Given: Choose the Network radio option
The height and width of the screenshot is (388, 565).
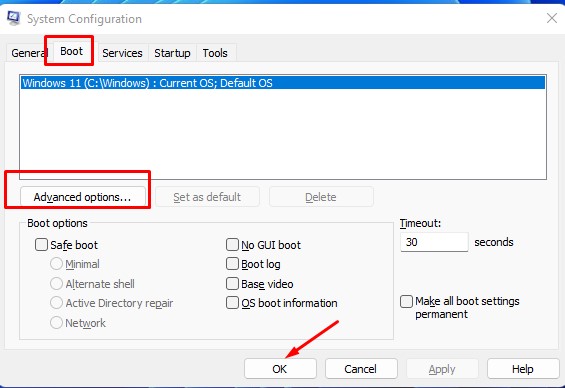Looking at the screenshot, I should (56, 322).
